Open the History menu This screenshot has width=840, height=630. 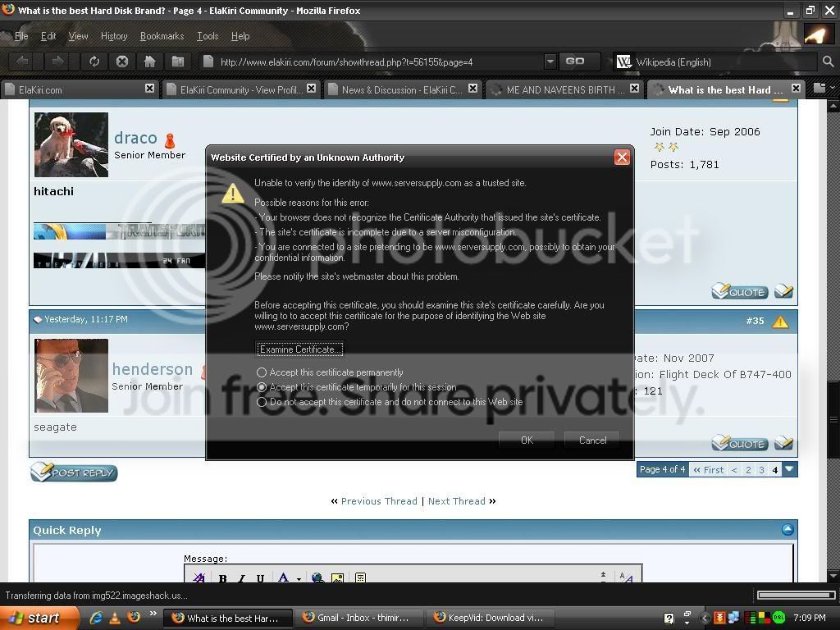(114, 36)
